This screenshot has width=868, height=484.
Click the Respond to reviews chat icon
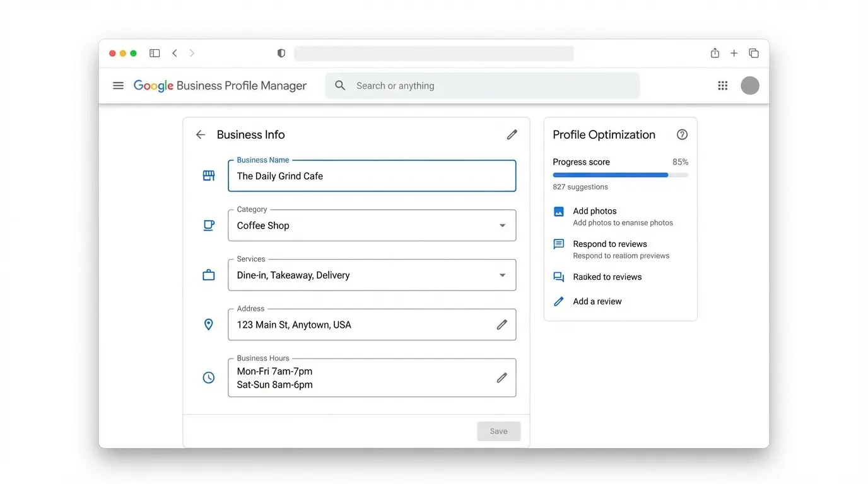tap(558, 244)
